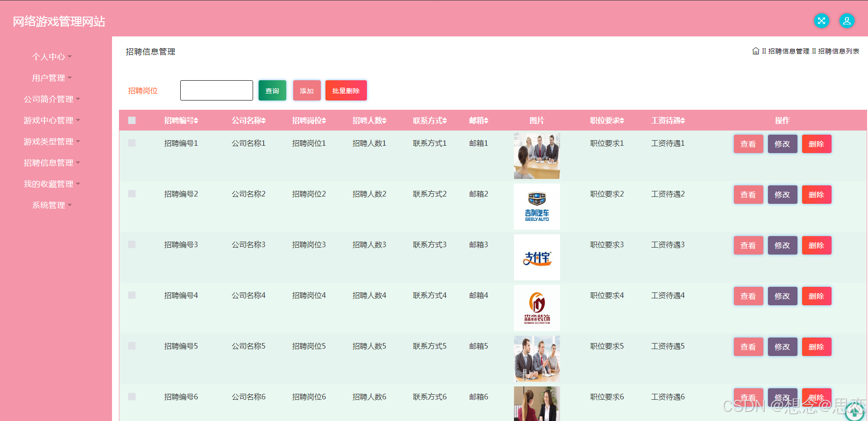Delete the 招聘编号1 row
The width and height of the screenshot is (868, 421).
[816, 144]
